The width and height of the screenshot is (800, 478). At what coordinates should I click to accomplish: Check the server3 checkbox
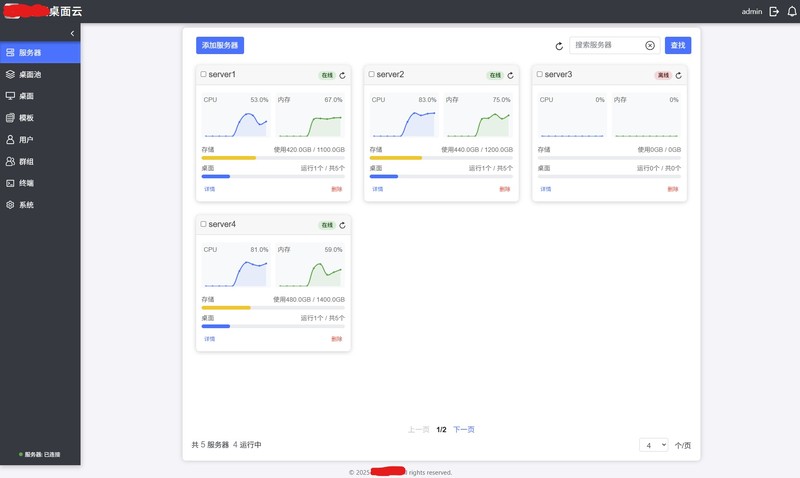pyautogui.click(x=539, y=74)
